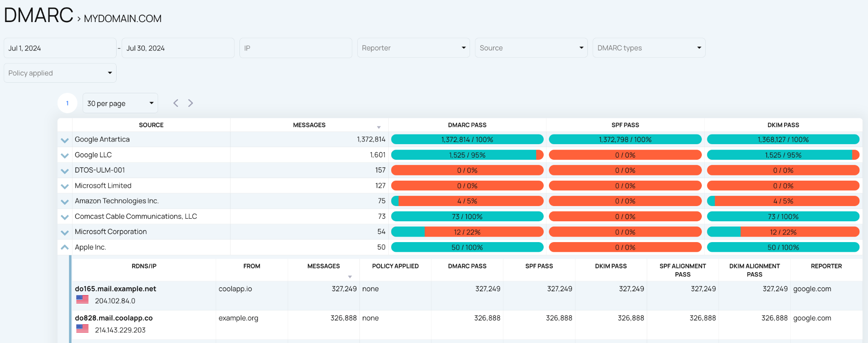Click the POLICY APPLIED column header
Screen dimensions: 868x343
tap(395, 266)
